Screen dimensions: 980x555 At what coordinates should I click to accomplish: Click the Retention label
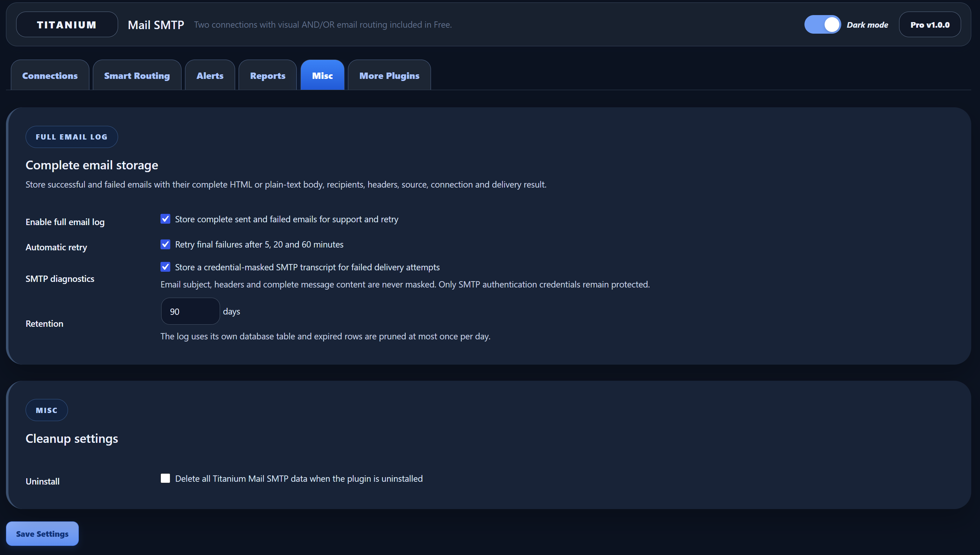[44, 324]
